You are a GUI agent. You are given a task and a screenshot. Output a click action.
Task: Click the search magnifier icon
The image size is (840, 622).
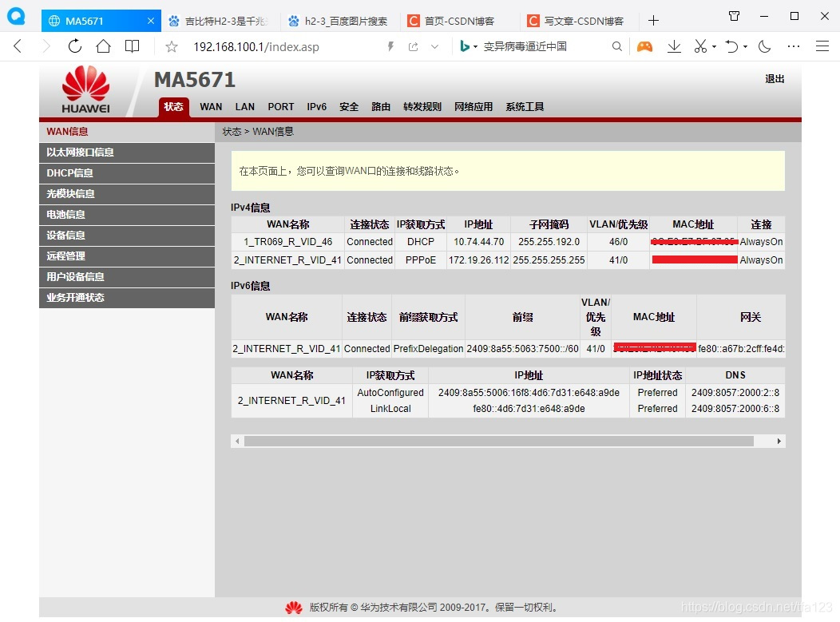pyautogui.click(x=617, y=46)
